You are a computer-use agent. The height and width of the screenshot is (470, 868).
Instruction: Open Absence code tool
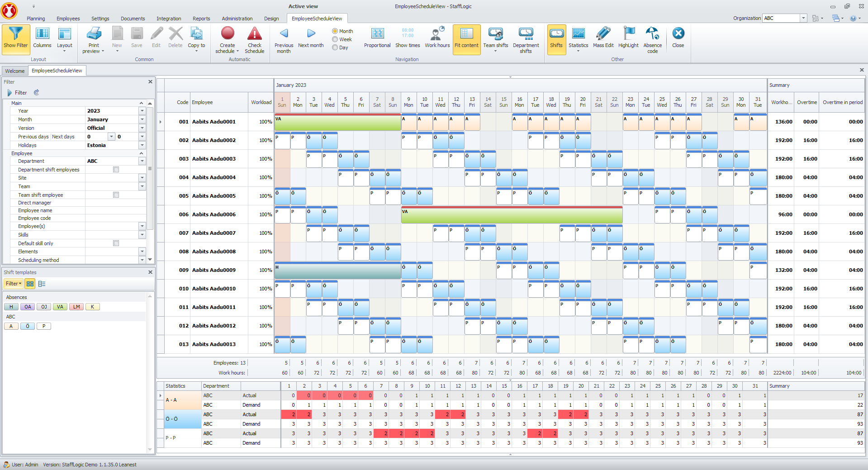pos(652,39)
